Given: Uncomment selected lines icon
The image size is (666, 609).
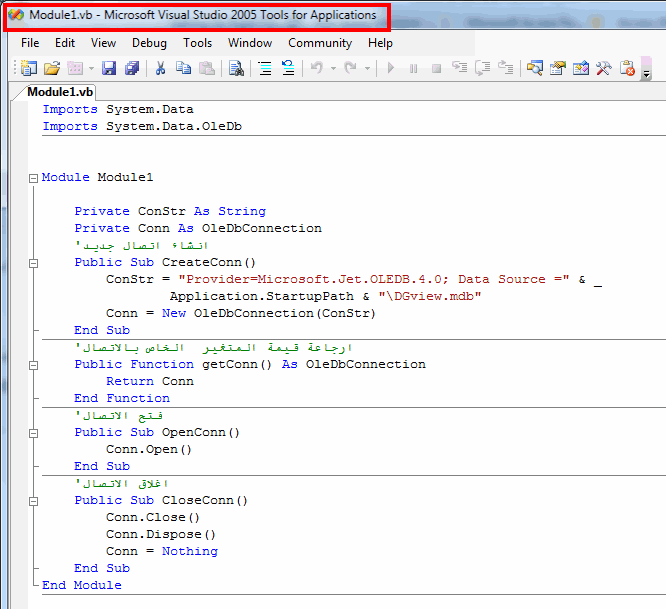Looking at the screenshot, I should (x=288, y=68).
